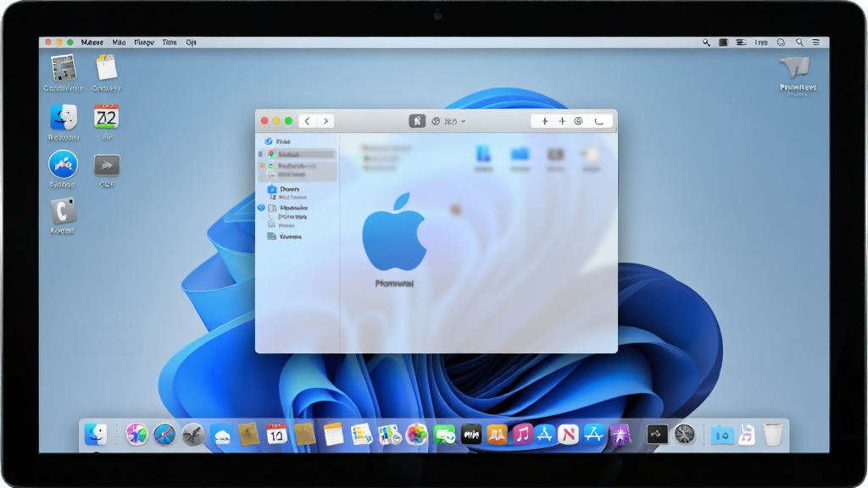Open the black terminal-style dock icon
This screenshot has height=488, width=868.
tap(657, 435)
